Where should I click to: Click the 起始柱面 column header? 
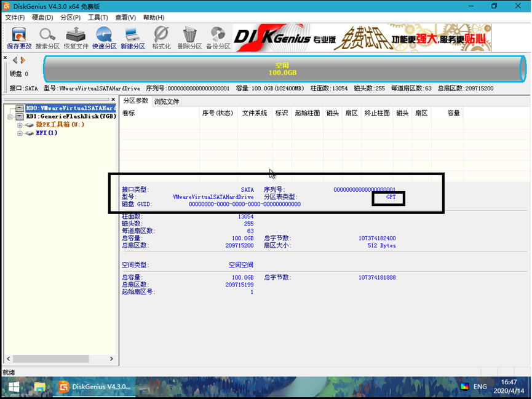tap(308, 113)
